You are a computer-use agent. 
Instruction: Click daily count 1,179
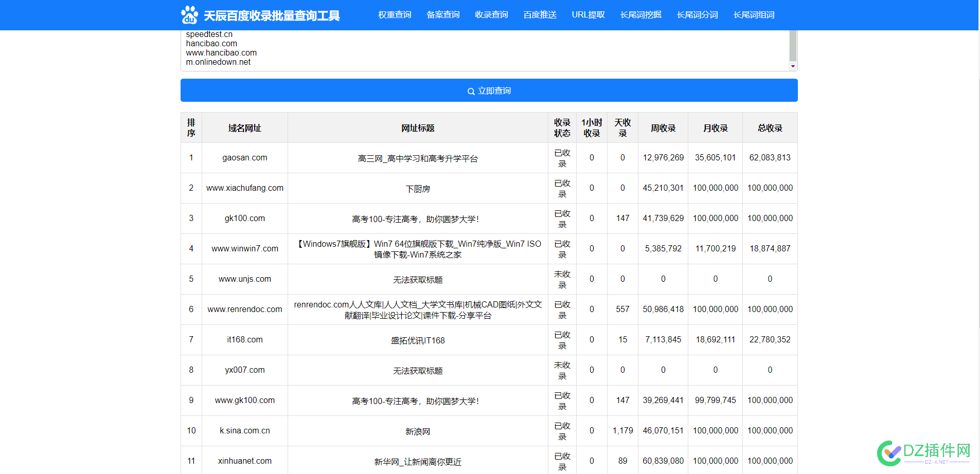(622, 431)
